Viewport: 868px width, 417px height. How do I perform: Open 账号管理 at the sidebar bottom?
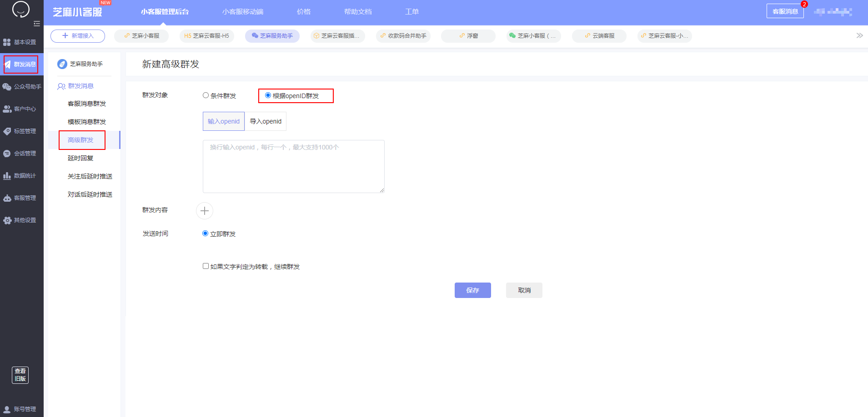point(22,409)
